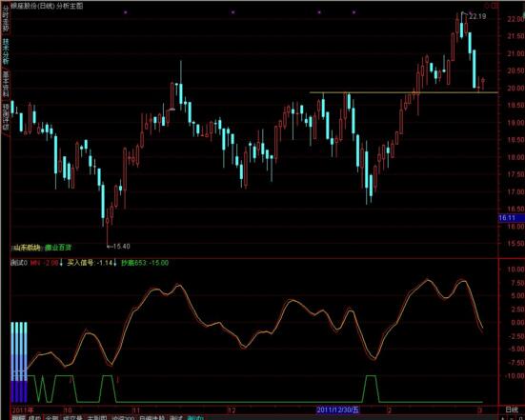The width and height of the screenshot is (525, 420).
Task: Open the 基本资料 side tab
Action: (x=5, y=85)
